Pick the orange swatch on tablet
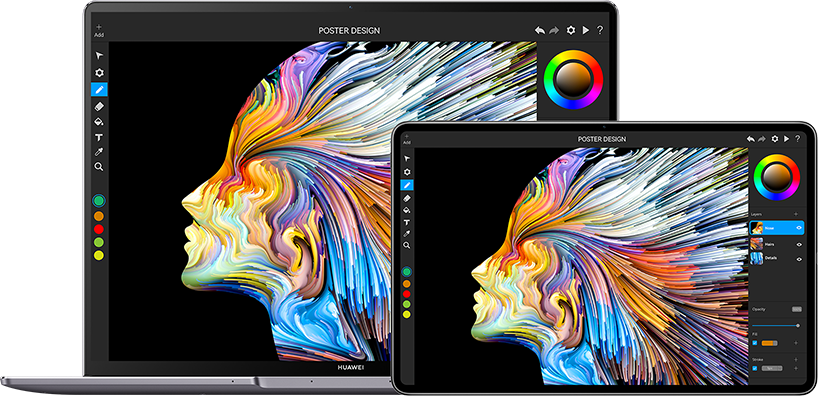 pos(407,283)
